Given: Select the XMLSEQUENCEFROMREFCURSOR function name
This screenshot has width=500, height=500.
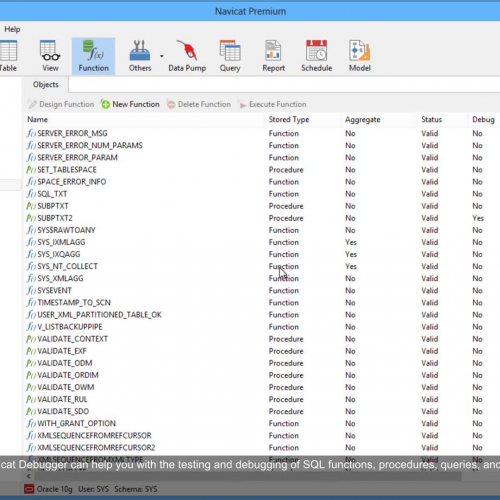Looking at the screenshot, I should [x=94, y=436].
